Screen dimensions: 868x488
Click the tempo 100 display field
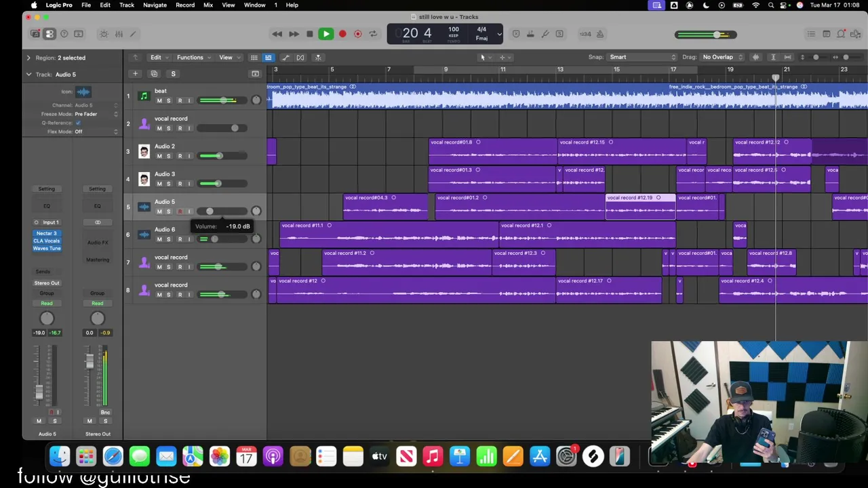[x=454, y=30]
